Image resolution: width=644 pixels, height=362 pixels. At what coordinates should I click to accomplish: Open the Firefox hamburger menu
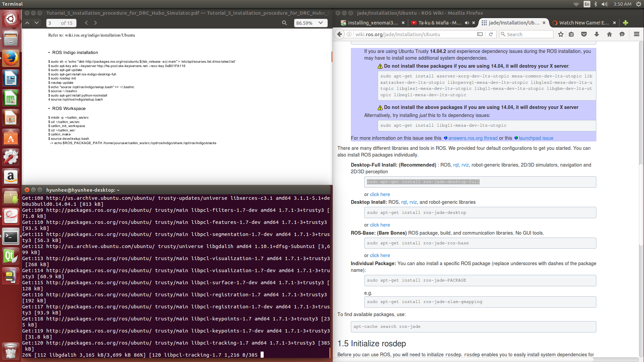click(x=636, y=34)
